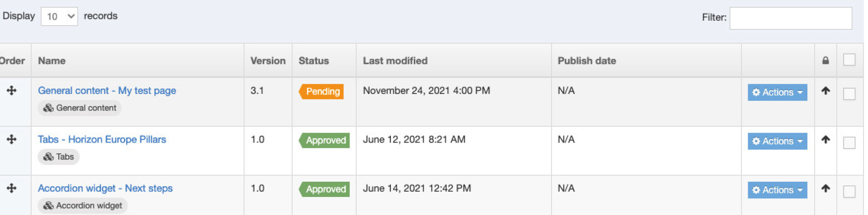Viewport: 868px width, 215px height.
Task: Check the Tabs Horizon Europe Pillars row
Action: coord(849,143)
